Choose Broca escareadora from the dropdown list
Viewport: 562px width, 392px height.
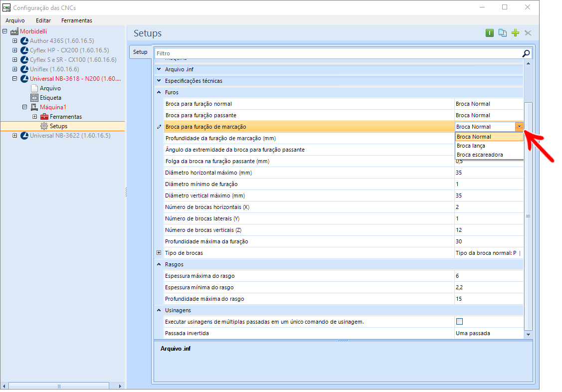tap(489, 155)
